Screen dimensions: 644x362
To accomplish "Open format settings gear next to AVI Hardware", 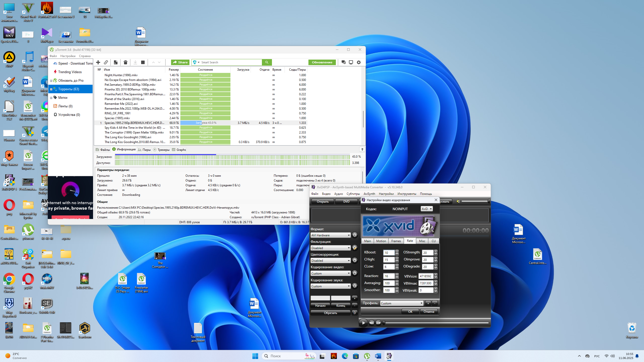I will click(x=355, y=235).
